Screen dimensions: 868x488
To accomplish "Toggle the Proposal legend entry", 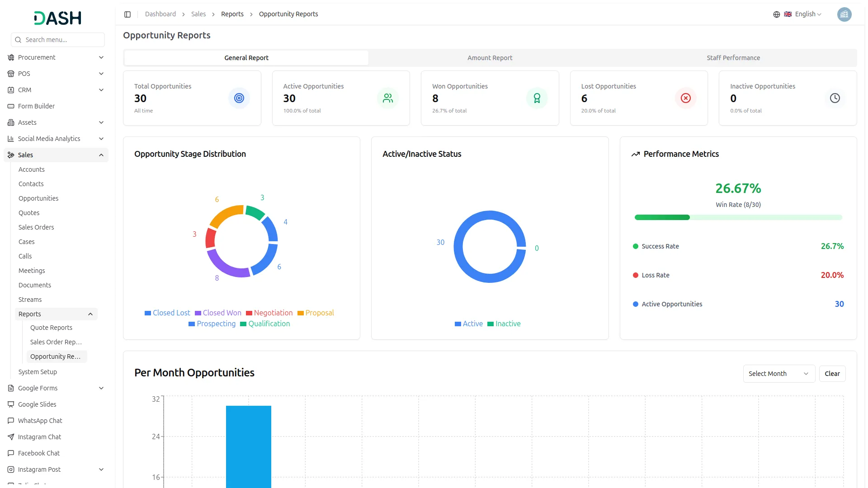I will click(x=316, y=313).
